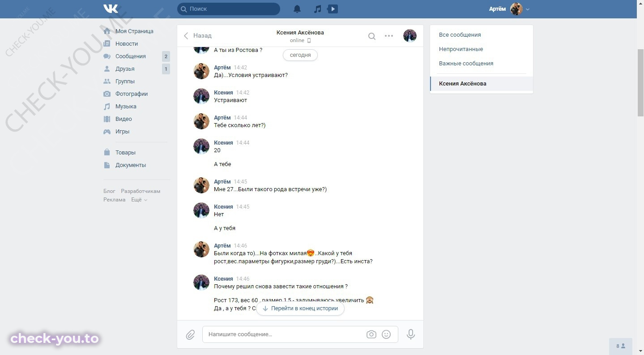Select the Ксения Аксёнова conversation tab
This screenshot has width=644, height=355.
[x=482, y=84]
